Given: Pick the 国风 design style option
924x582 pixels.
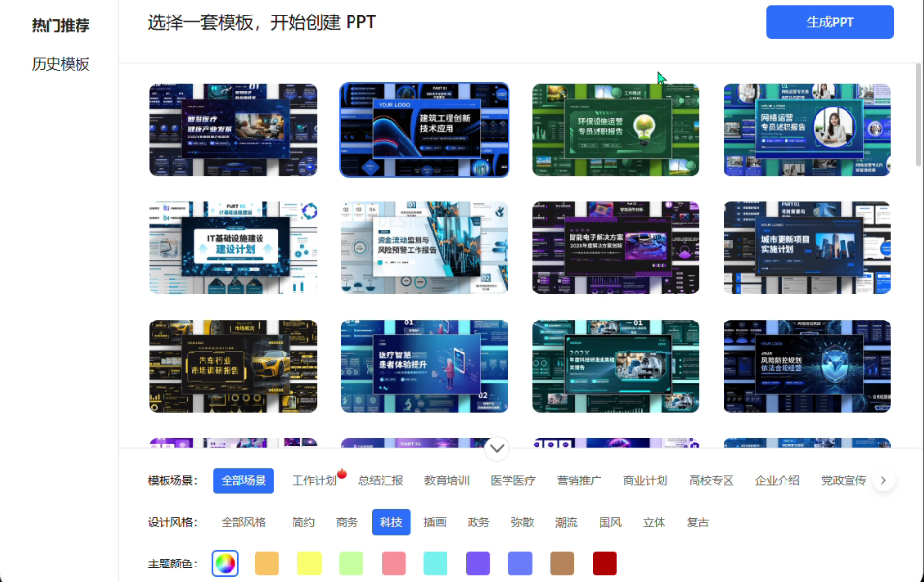Looking at the screenshot, I should [610, 522].
